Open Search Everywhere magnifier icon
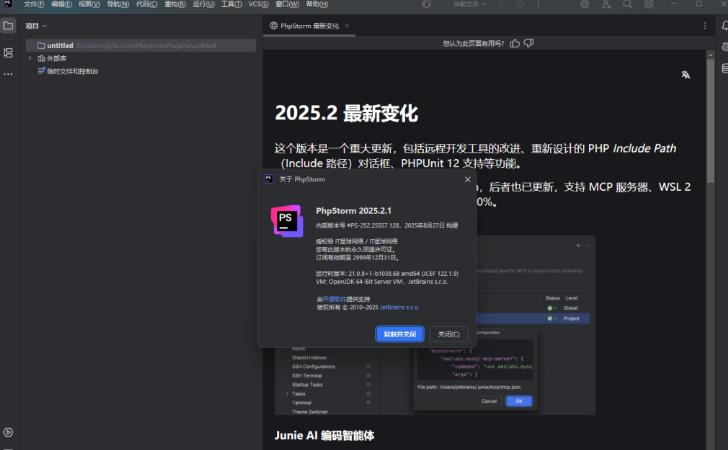The width and height of the screenshot is (728, 450). point(627,4)
